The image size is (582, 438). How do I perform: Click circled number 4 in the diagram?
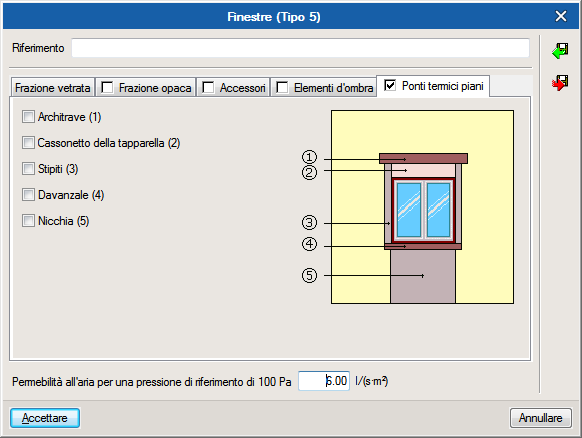pyautogui.click(x=309, y=244)
